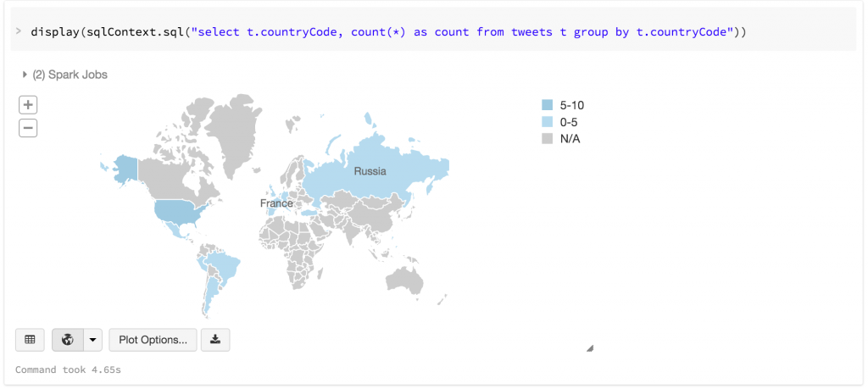Open the chart type dropdown caret
868x389 pixels.
click(92, 340)
